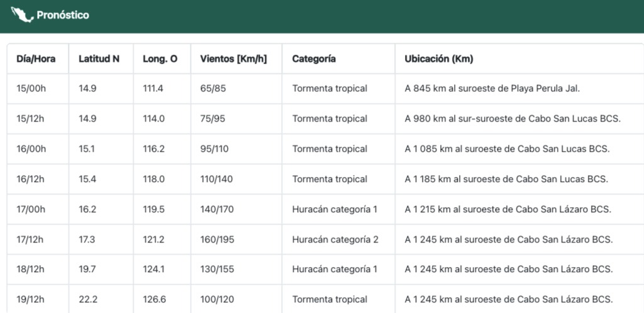
Task: Click Tormenta tropical in the 19/12h row
Action: (x=330, y=299)
